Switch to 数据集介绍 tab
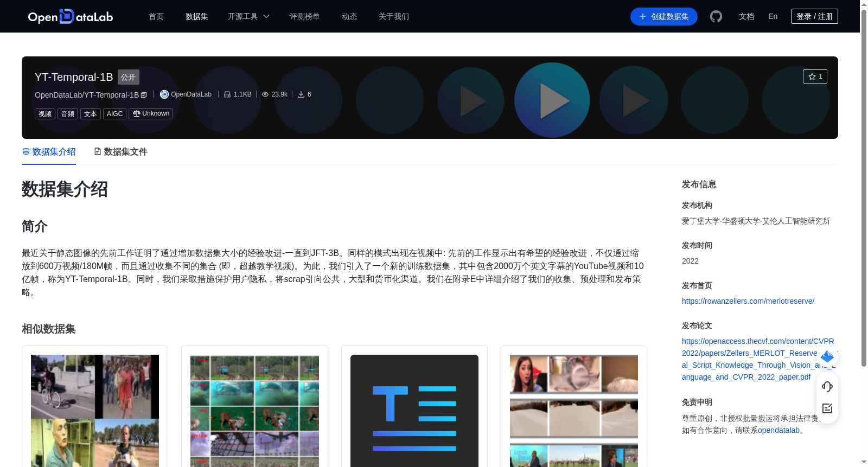The image size is (868, 467). pyautogui.click(x=49, y=152)
